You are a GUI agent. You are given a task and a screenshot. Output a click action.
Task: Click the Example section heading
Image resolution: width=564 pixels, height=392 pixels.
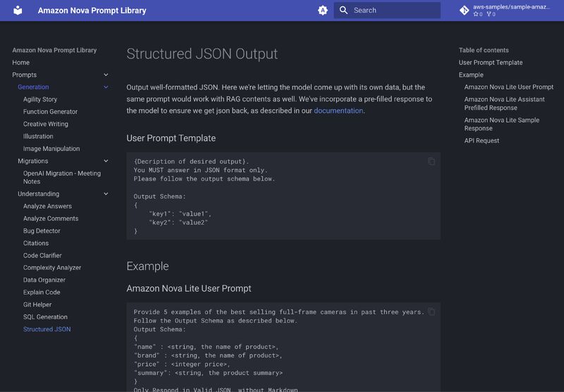point(147,266)
